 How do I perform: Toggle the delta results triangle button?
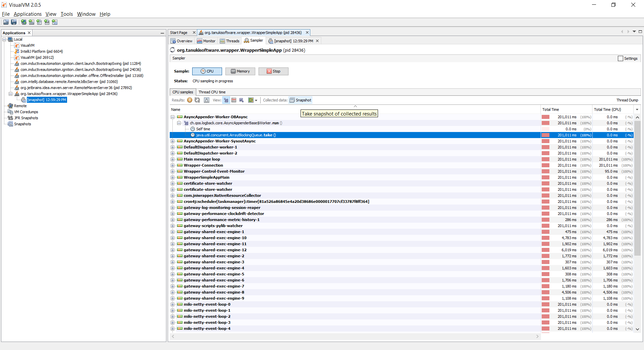(x=207, y=100)
